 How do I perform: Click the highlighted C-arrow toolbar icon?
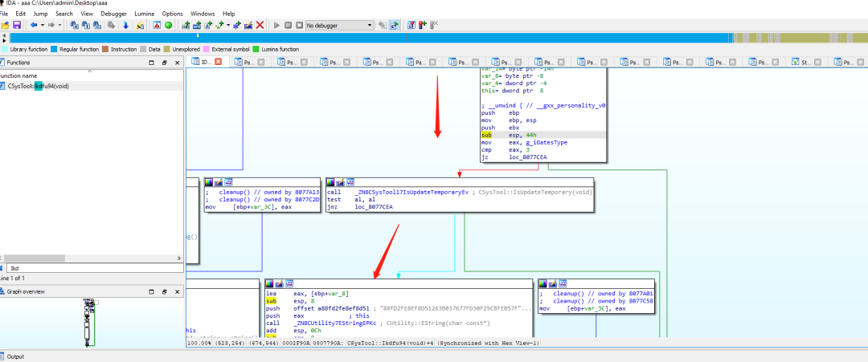[x=394, y=25]
